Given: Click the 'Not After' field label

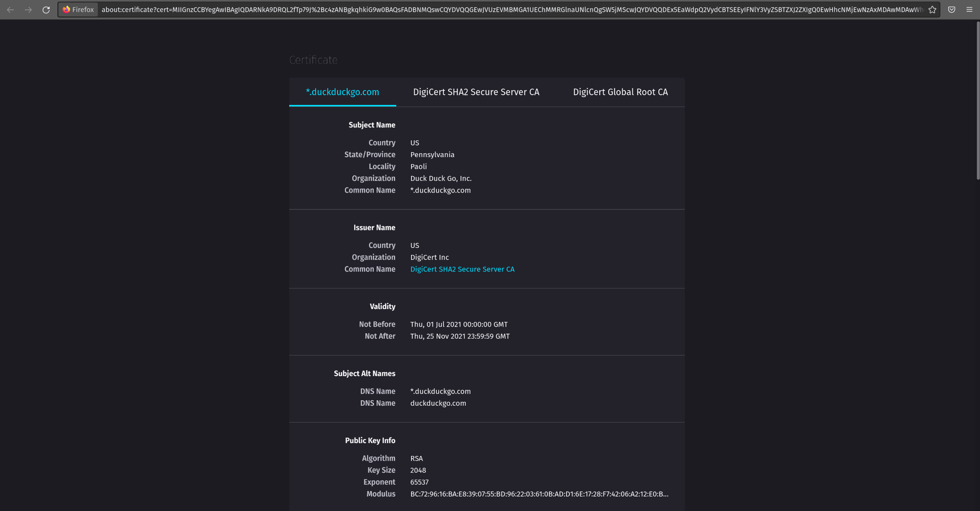Looking at the screenshot, I should coord(380,336).
